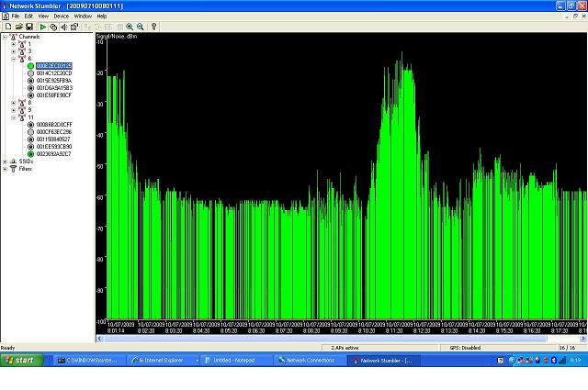Click the Help question mark toolbar icon
Viewport: 588px width, 390px height.
click(153, 27)
